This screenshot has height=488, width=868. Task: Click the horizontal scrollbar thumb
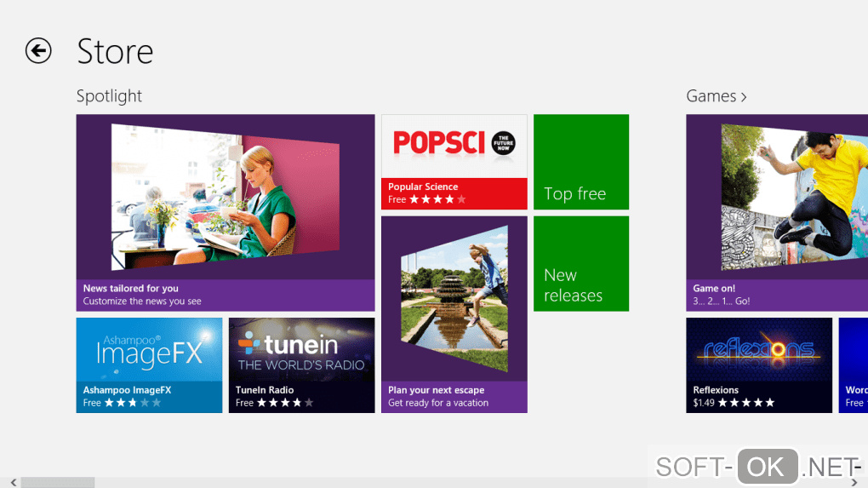58,482
